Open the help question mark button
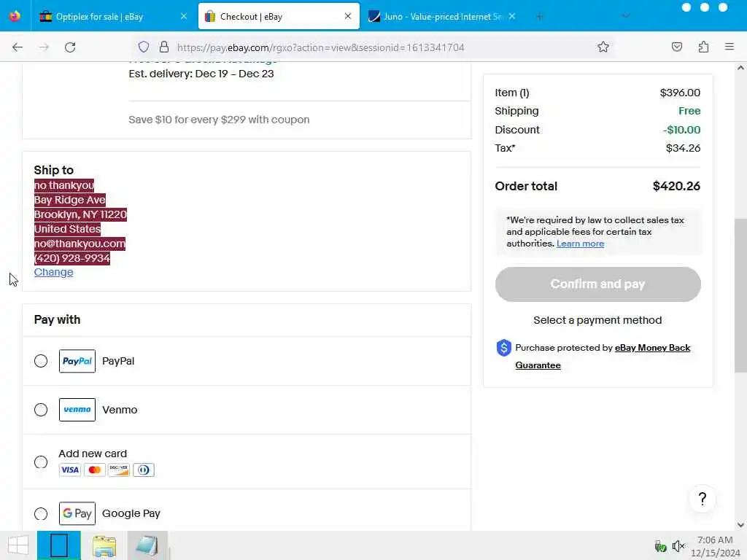Screen dimensions: 747x560 (x=703, y=499)
